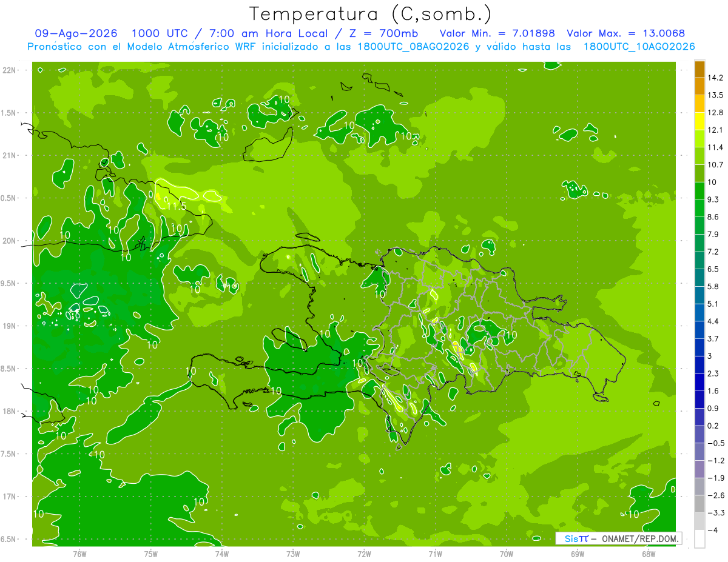Pick the blue swatch between 3.7 and 4.4
This screenshot has height=562, width=728.
point(699,330)
